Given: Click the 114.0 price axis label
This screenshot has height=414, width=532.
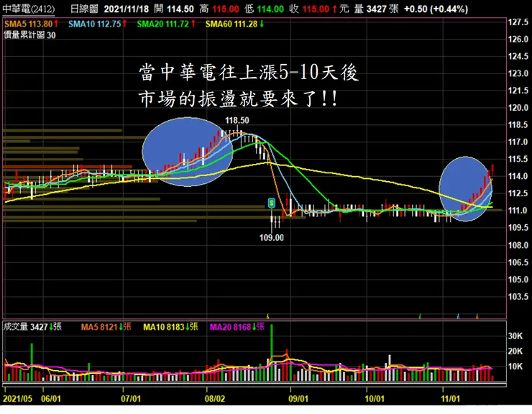Looking at the screenshot, I should coord(518,176).
